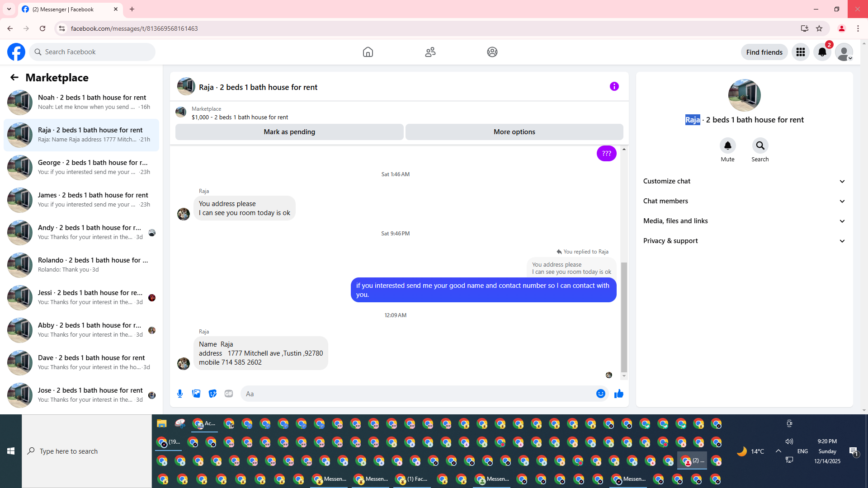Click the search conversation magnifier icon
Image resolution: width=868 pixels, height=488 pixels.
pos(760,145)
